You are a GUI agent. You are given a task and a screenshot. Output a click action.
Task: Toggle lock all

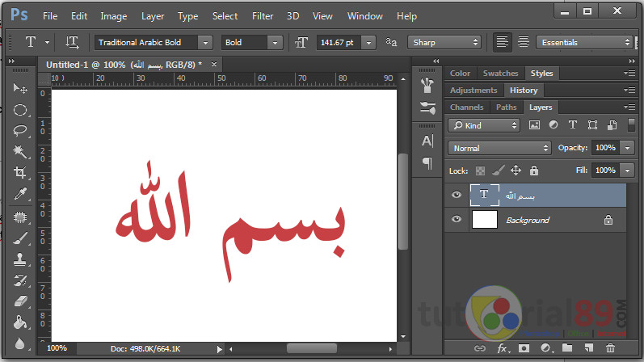pos(533,170)
